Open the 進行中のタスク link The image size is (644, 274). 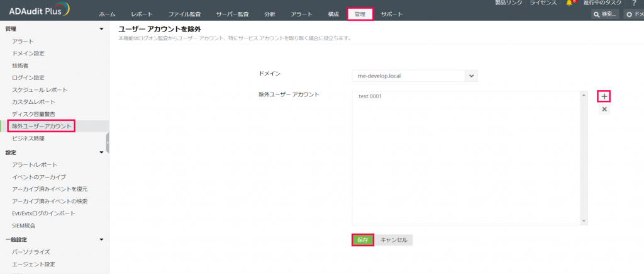click(x=602, y=3)
